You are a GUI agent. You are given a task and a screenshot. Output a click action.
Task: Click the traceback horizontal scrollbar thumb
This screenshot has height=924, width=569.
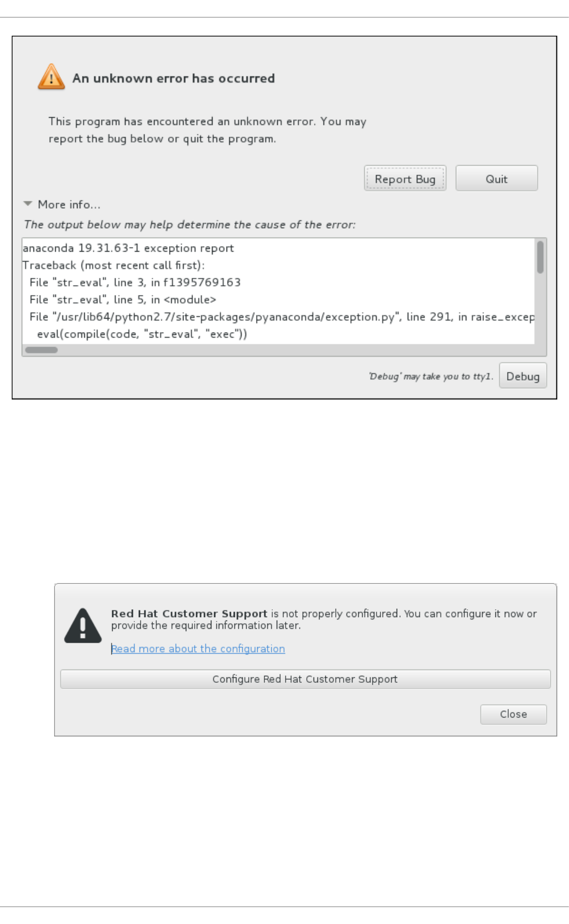pyautogui.click(x=41, y=350)
